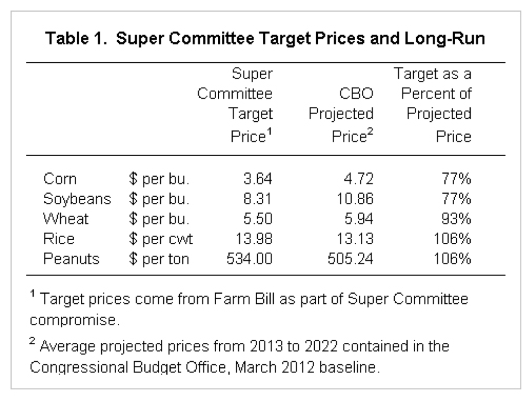The image size is (532, 399).
Task: Select the peanuts projected price 505.24
Action: [349, 259]
